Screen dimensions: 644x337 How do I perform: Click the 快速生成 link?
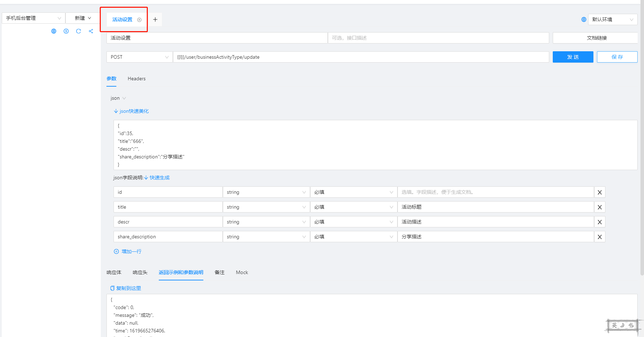pos(157,178)
